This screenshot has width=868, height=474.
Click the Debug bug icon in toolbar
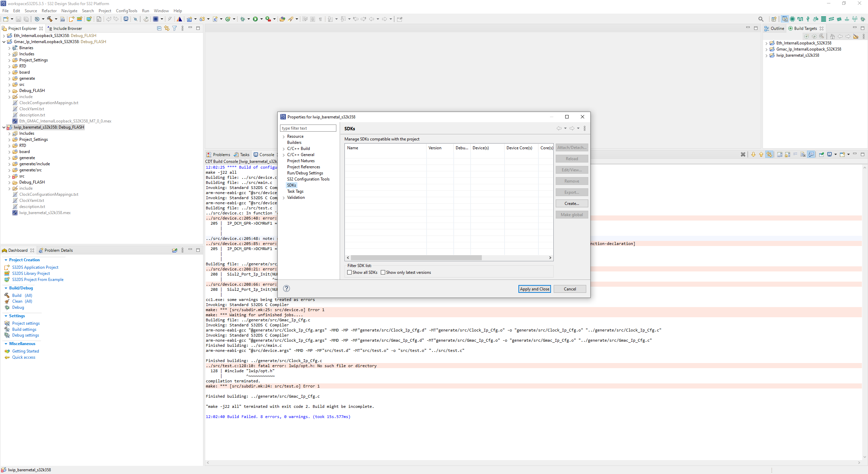pyautogui.click(x=243, y=19)
